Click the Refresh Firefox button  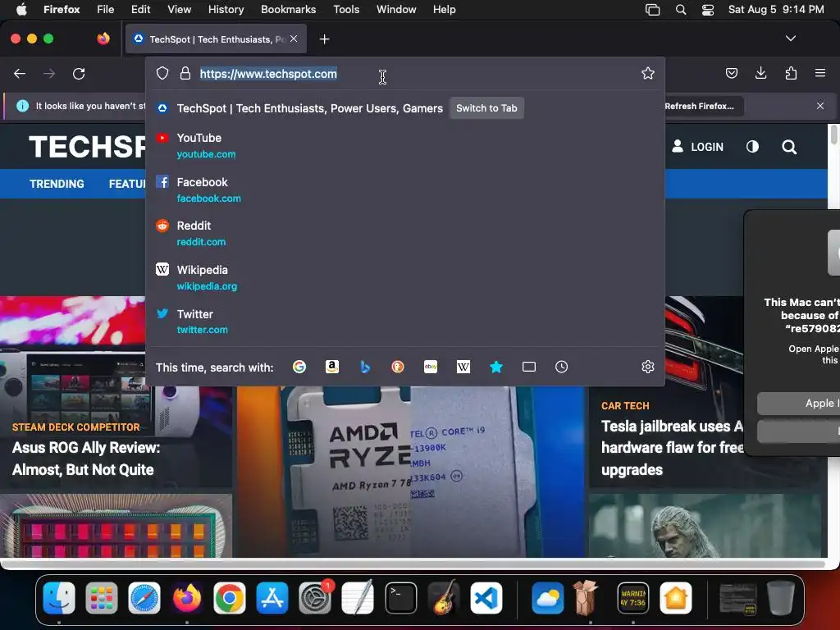pos(699,106)
